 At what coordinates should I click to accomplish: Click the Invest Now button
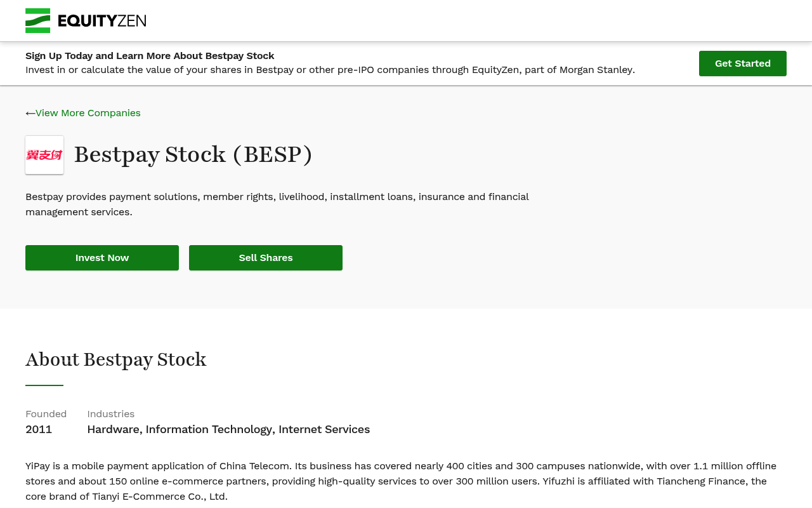(x=102, y=258)
